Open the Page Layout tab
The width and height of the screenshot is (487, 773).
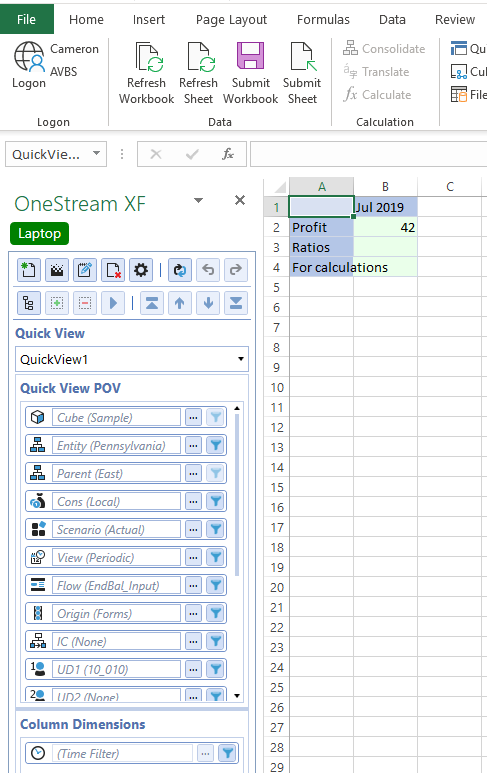[231, 19]
